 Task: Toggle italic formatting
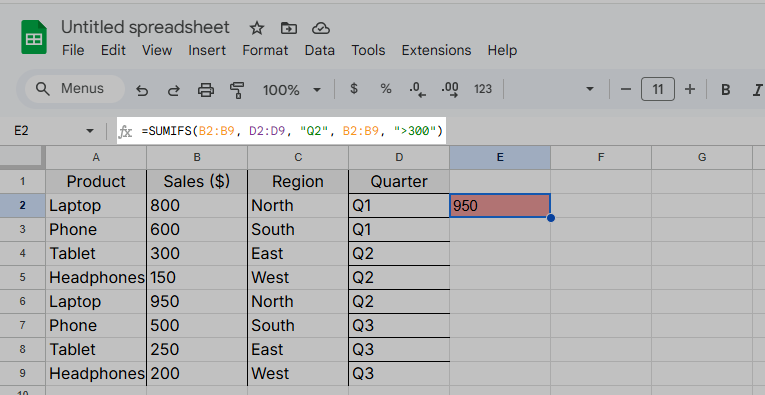[x=758, y=90]
